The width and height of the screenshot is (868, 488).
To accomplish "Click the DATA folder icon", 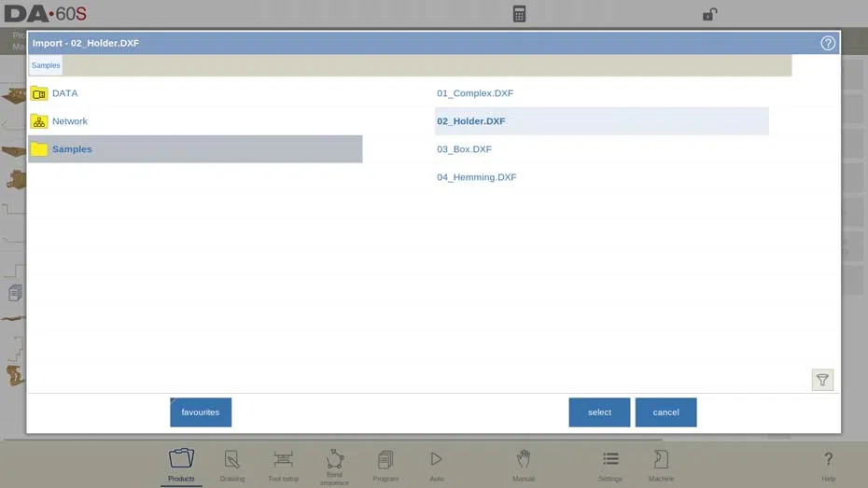I will click(39, 93).
